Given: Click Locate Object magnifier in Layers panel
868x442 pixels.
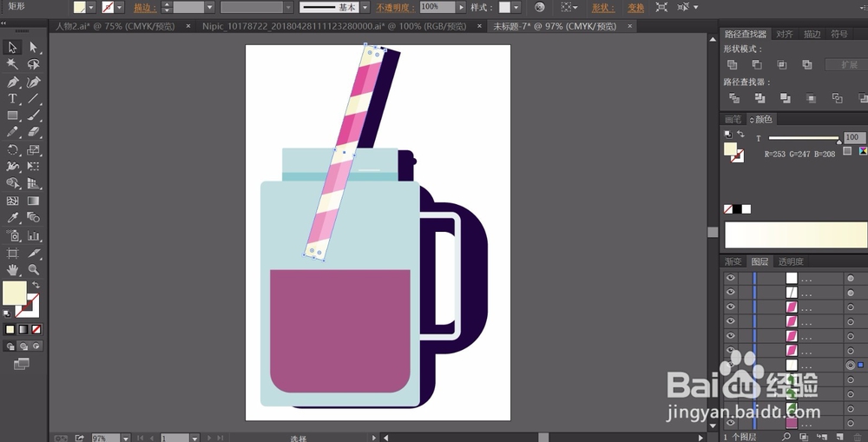Looking at the screenshot, I should (786, 437).
